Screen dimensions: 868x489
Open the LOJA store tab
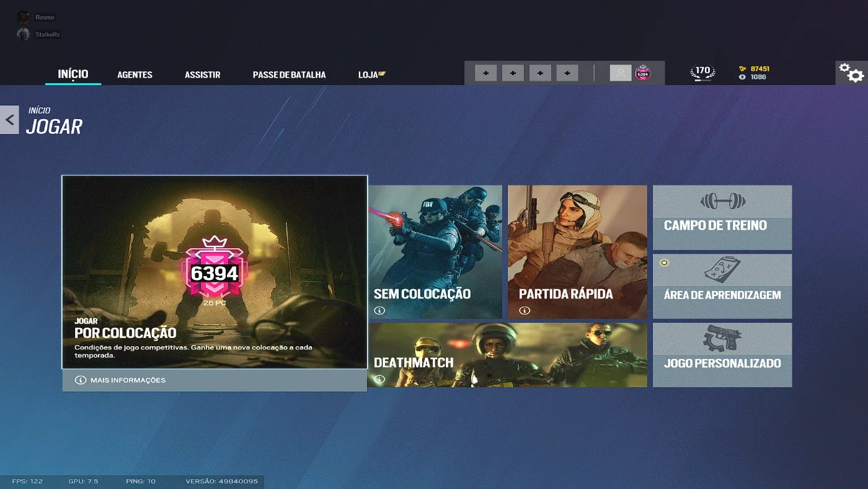(x=372, y=74)
